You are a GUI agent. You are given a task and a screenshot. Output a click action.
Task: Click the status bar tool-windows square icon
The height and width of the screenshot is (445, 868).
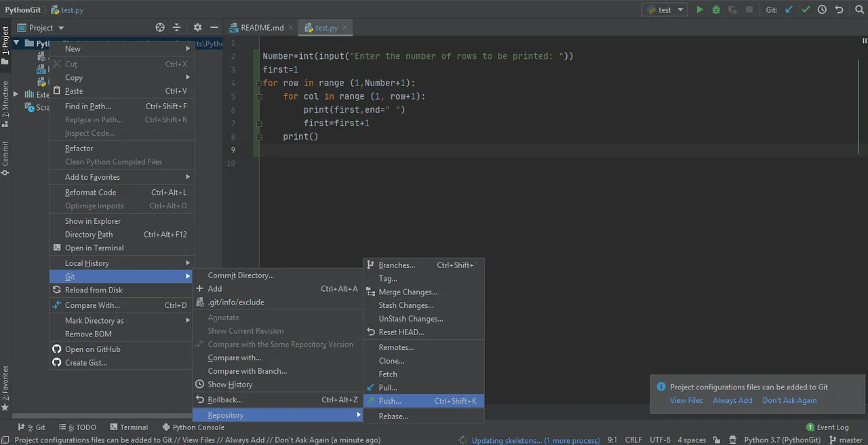[x=5, y=440]
